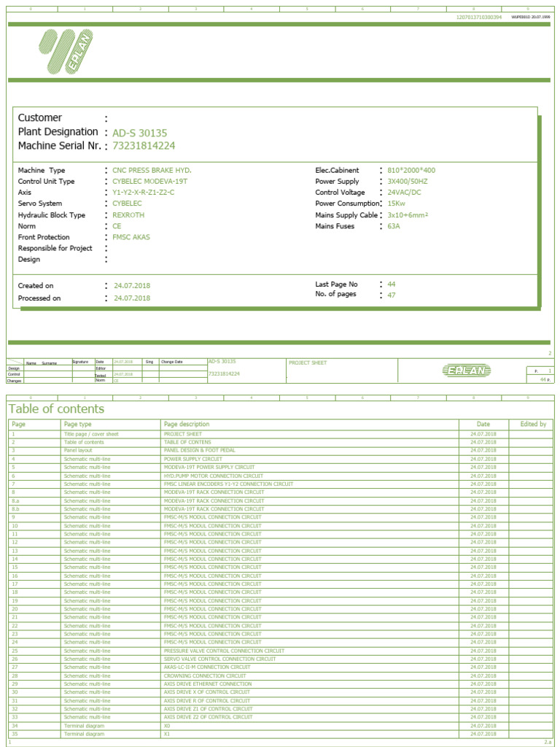Select the axis value 'Y1-Y2-X-R-Z1-Z2-C'
This screenshot has height=747, width=560.
[x=144, y=193]
